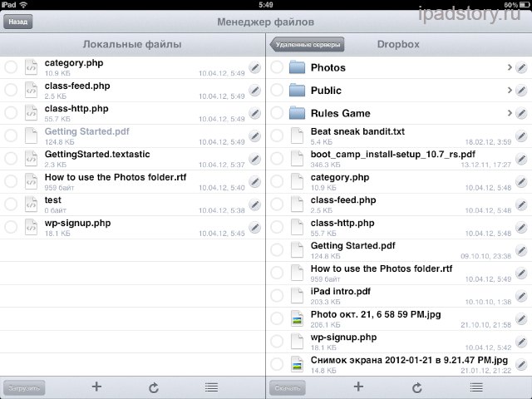Add a new item in local files pane

point(96,387)
